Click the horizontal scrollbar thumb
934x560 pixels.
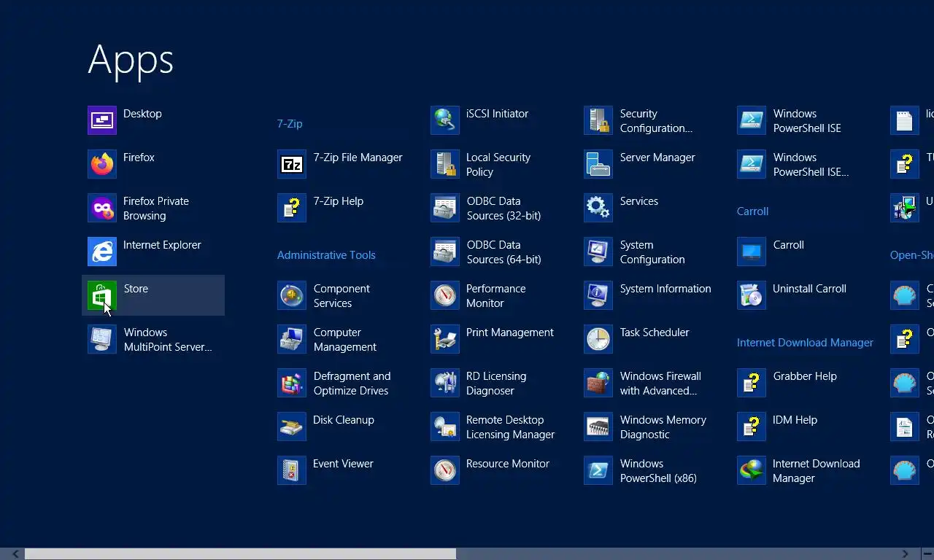(241, 554)
